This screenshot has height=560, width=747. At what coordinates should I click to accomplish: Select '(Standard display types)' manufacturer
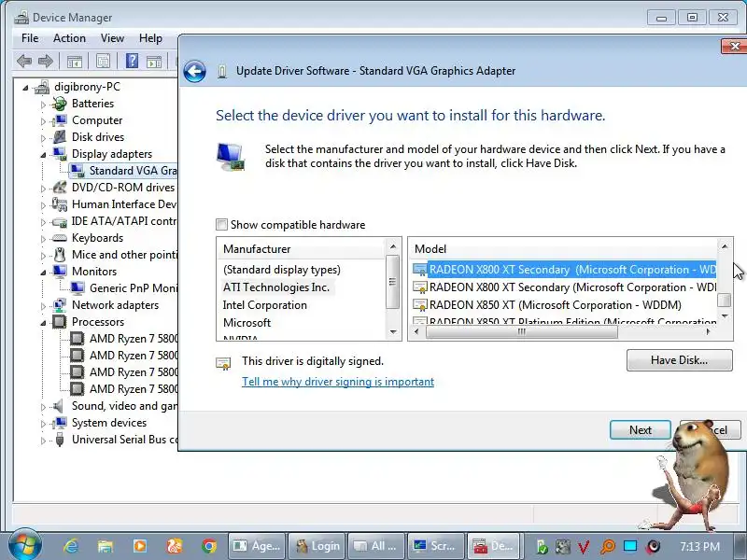[282, 270]
